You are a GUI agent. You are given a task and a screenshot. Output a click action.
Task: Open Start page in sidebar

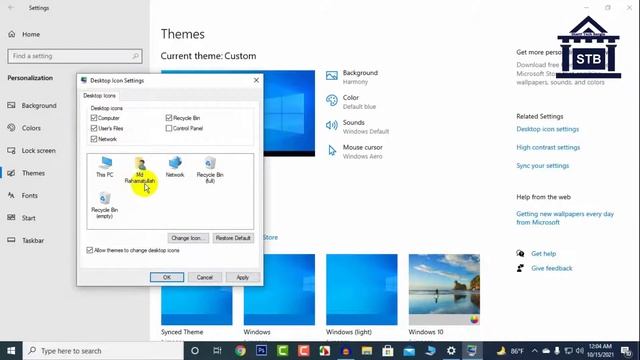tap(22, 218)
